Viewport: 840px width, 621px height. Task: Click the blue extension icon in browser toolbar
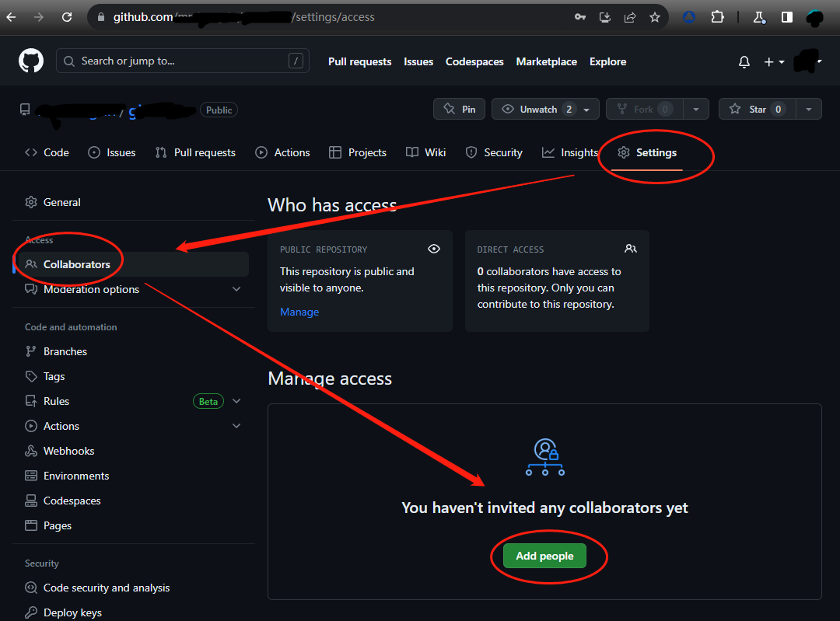[x=689, y=17]
